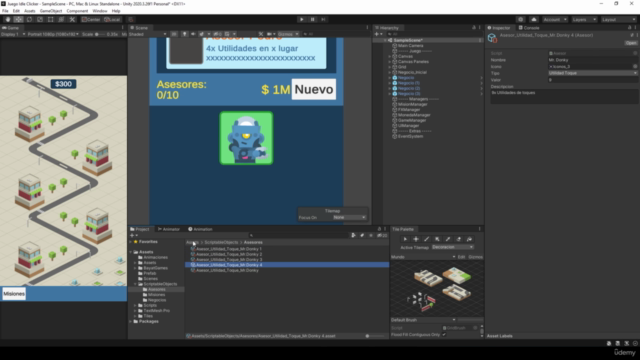
Task: Toggle scene audio in Scene toolbar
Action: [x=193, y=34]
